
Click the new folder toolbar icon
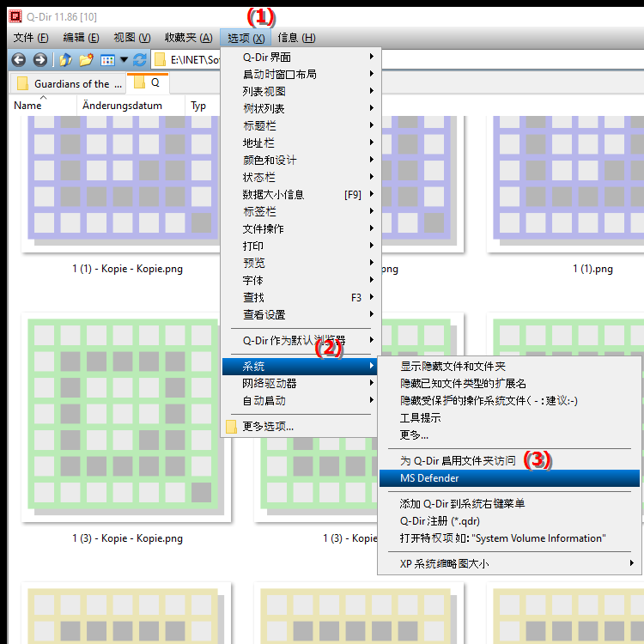[x=86, y=60]
